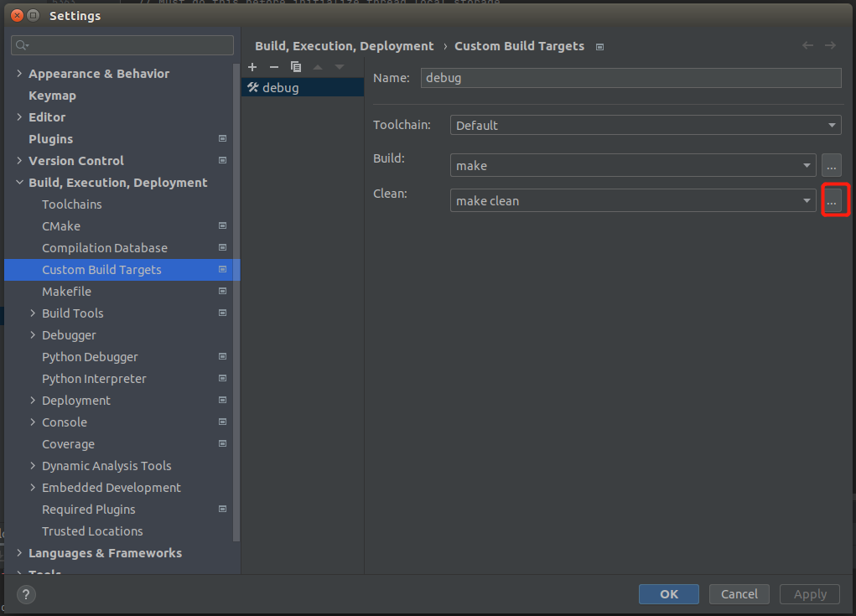This screenshot has height=616, width=856.
Task: Click project icon beside Deployment row
Action: [x=223, y=401]
